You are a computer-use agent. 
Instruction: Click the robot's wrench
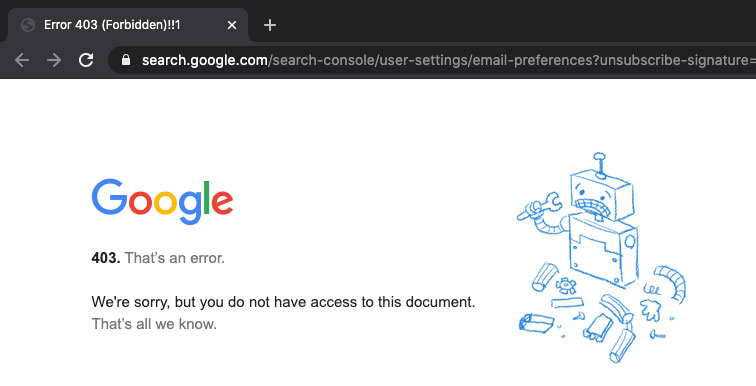tap(539, 206)
